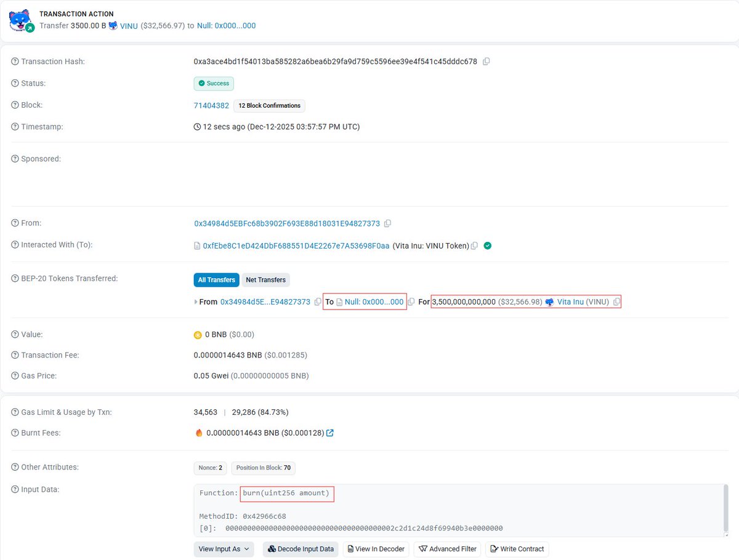The width and height of the screenshot is (739, 560).
Task: Click the clock icon in the Timestamp row
Action: pyautogui.click(x=198, y=127)
